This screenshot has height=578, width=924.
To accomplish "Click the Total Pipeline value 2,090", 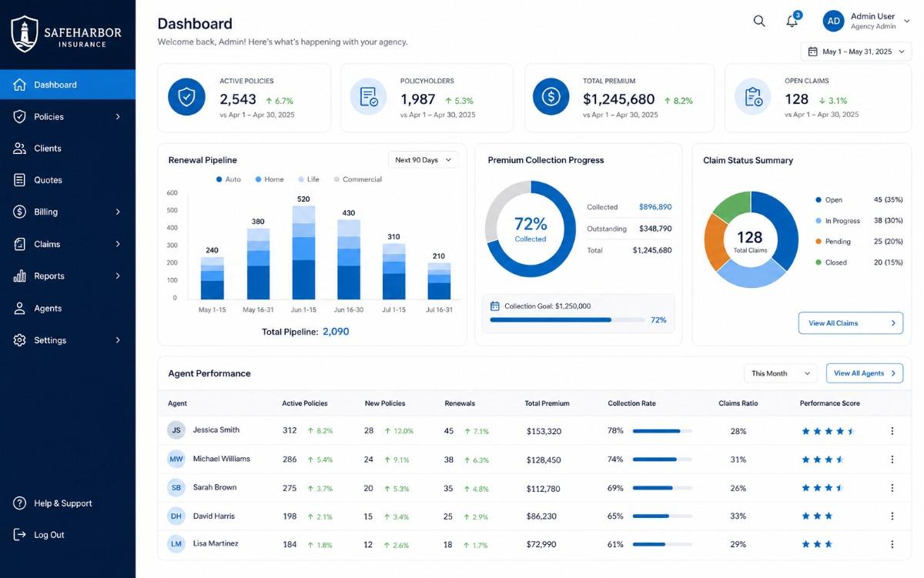I will 336,332.
